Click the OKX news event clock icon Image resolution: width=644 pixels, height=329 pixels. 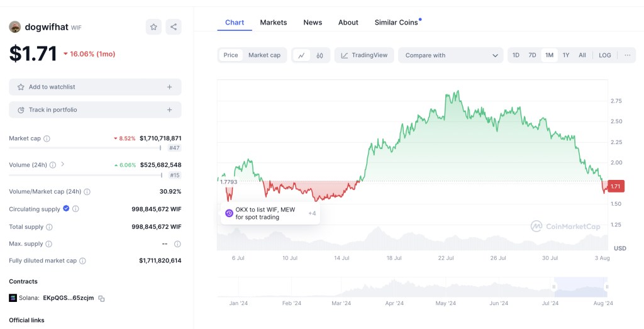pyautogui.click(x=229, y=213)
